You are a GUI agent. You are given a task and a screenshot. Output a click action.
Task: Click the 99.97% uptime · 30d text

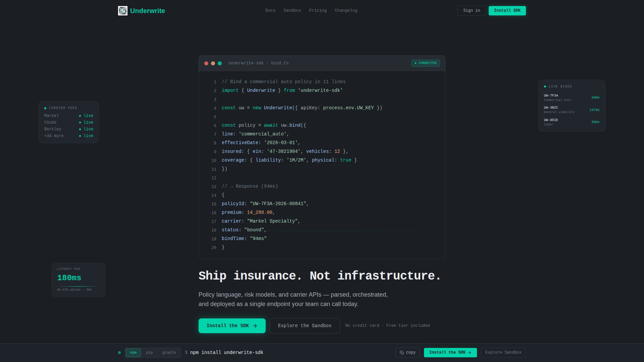click(x=74, y=290)
